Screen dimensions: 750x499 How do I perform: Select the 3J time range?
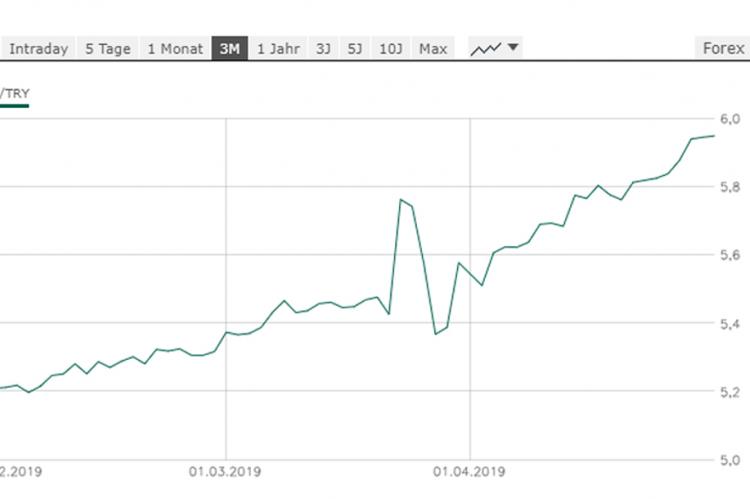323,48
